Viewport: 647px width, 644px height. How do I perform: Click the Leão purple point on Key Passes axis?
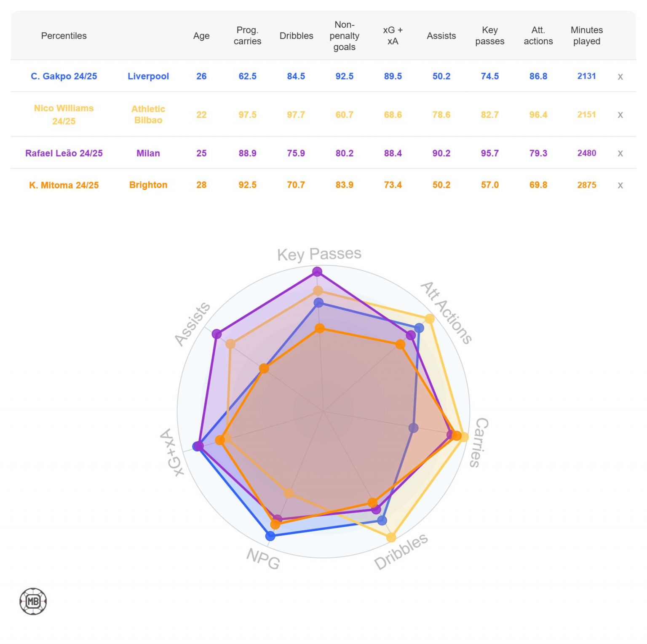[317, 272]
